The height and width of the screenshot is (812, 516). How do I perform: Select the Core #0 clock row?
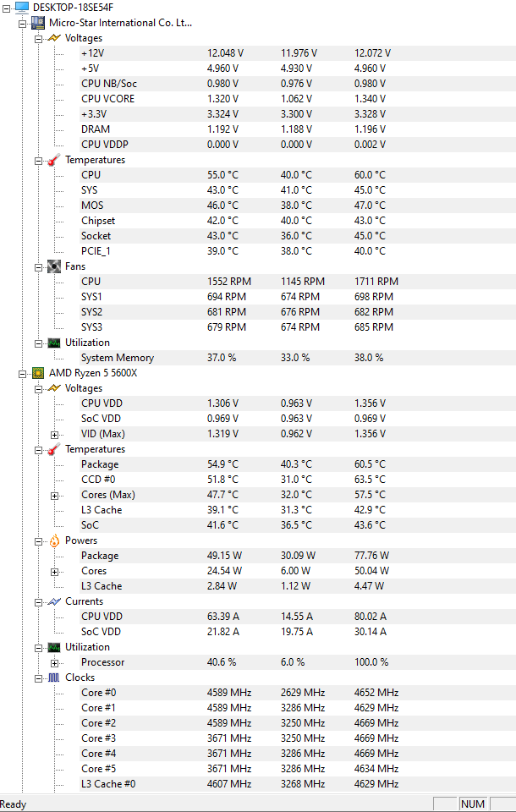[98, 693]
